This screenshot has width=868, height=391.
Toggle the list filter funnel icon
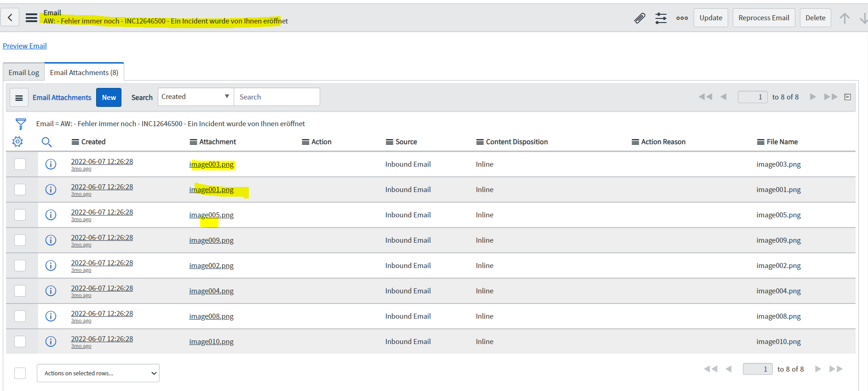click(21, 124)
